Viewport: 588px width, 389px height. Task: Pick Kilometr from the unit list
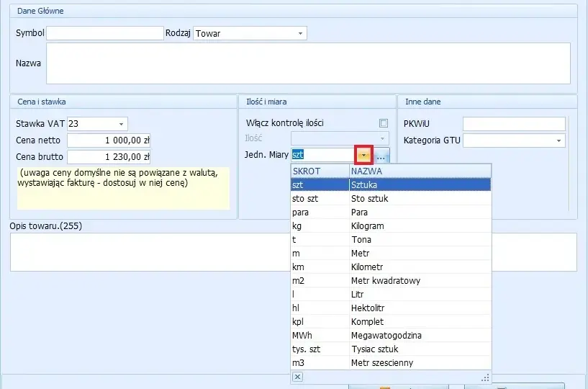(x=391, y=267)
